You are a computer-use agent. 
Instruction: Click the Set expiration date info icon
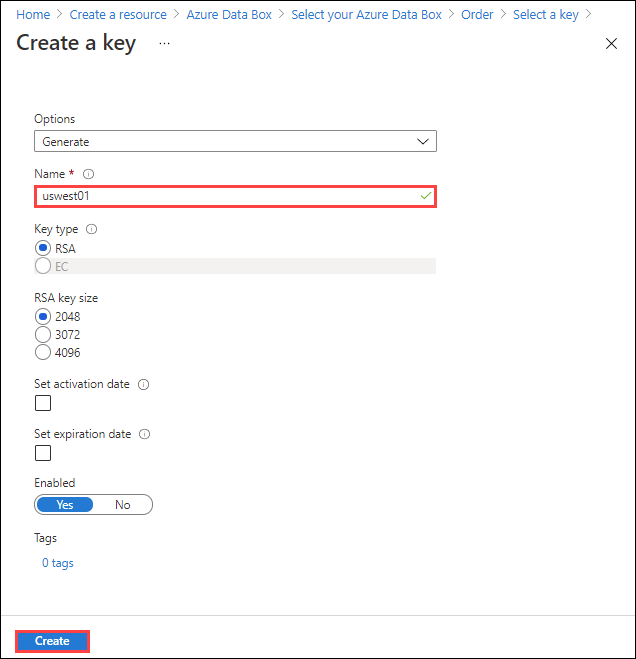(144, 434)
